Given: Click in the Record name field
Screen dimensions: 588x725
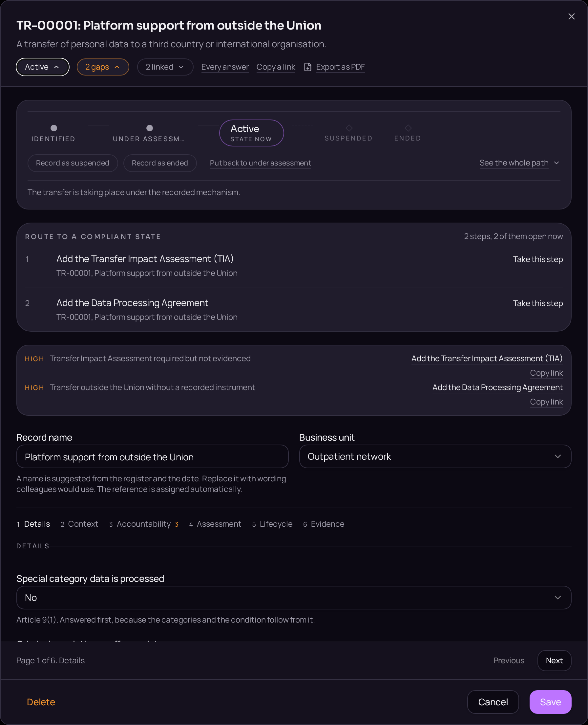Looking at the screenshot, I should (x=153, y=456).
